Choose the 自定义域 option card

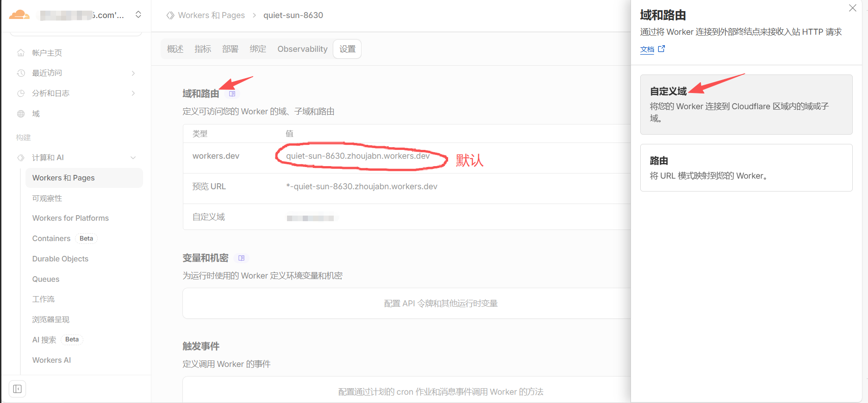[x=746, y=105]
